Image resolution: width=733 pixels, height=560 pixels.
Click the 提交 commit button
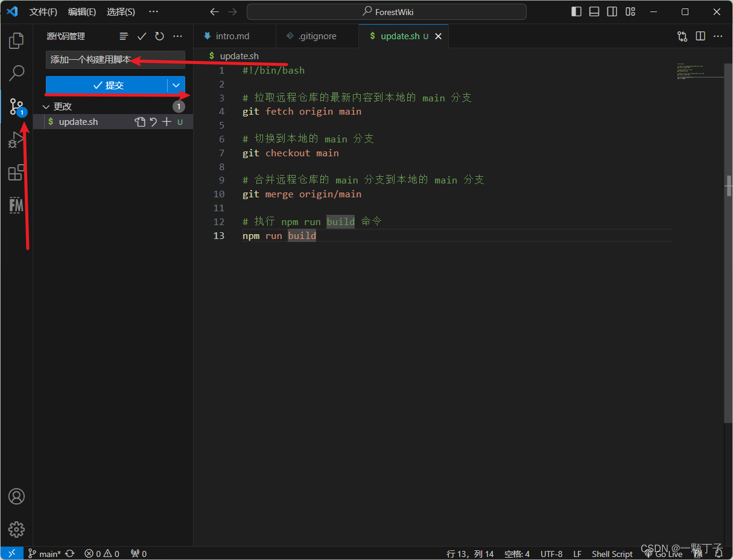pos(109,85)
